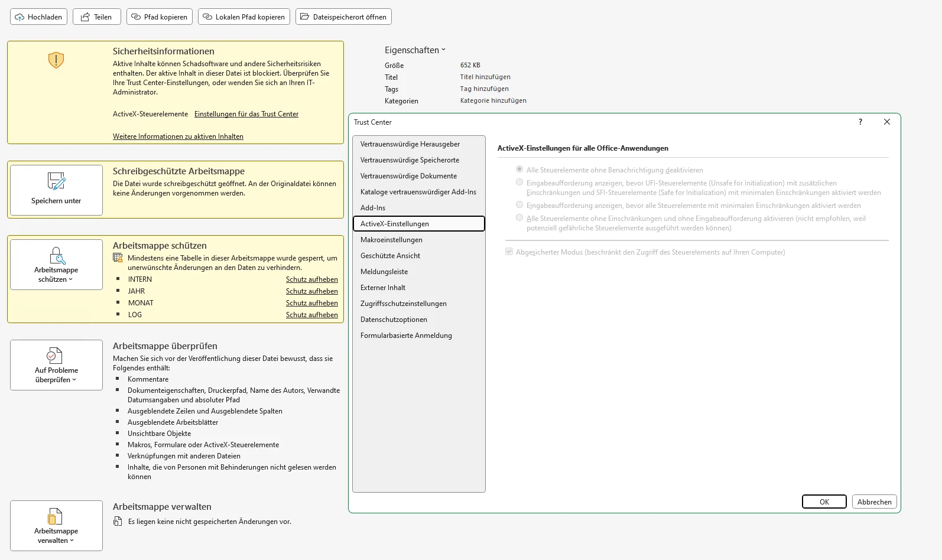Click the Arbeitsmappe verwalten document icon
This screenshot has height=560, width=942.
coord(55,516)
